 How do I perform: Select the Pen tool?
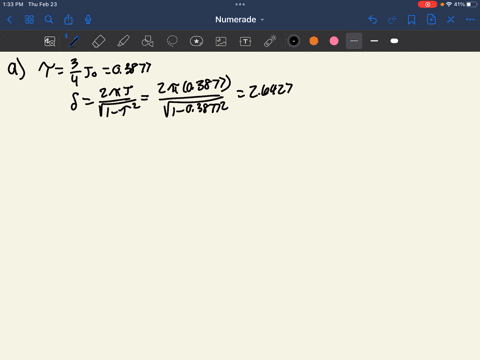[74, 41]
